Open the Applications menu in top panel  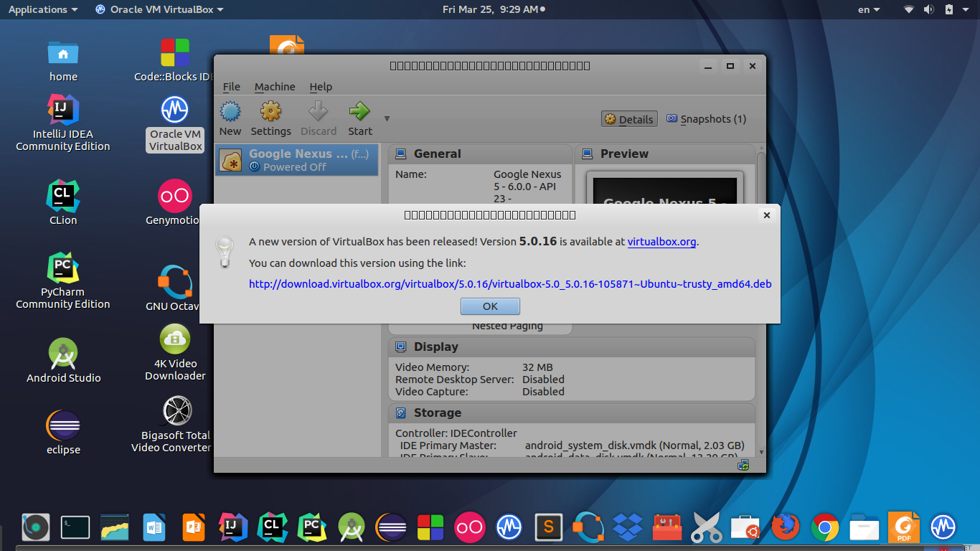(x=43, y=9)
